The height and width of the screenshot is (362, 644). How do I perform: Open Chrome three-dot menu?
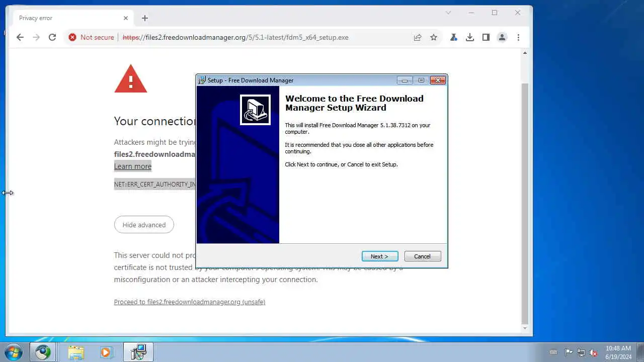tap(518, 37)
